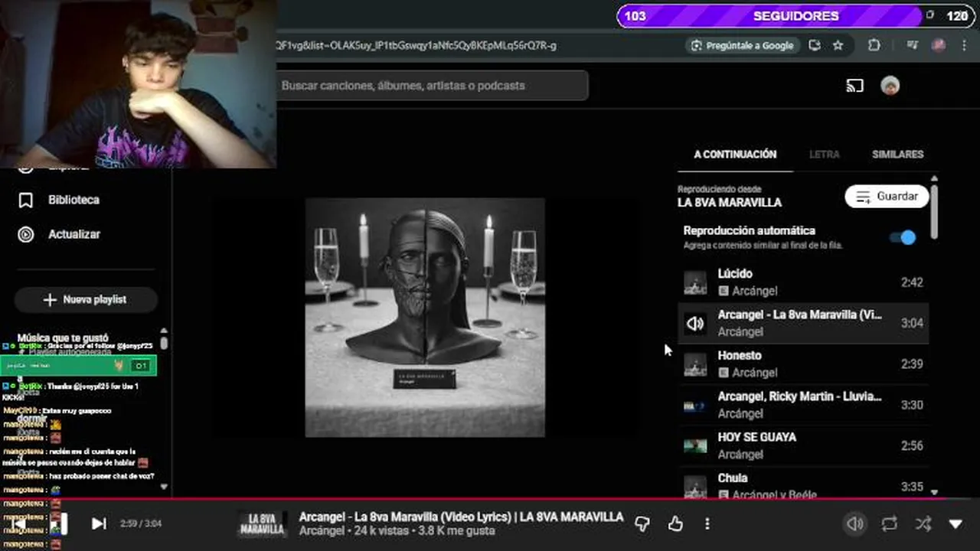Like the current song with thumbs up
Screen dimensions: 980x551
(675, 523)
